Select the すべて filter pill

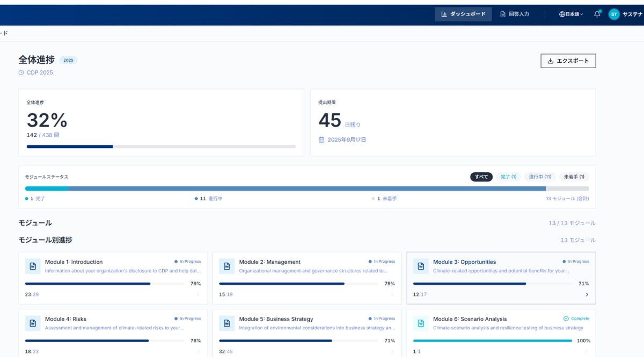[481, 177]
